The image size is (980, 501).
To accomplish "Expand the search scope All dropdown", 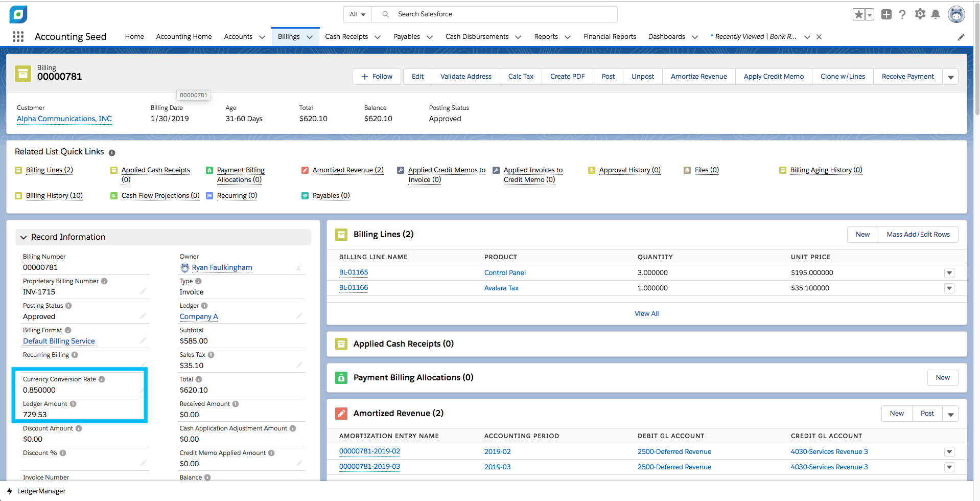I will click(x=357, y=14).
